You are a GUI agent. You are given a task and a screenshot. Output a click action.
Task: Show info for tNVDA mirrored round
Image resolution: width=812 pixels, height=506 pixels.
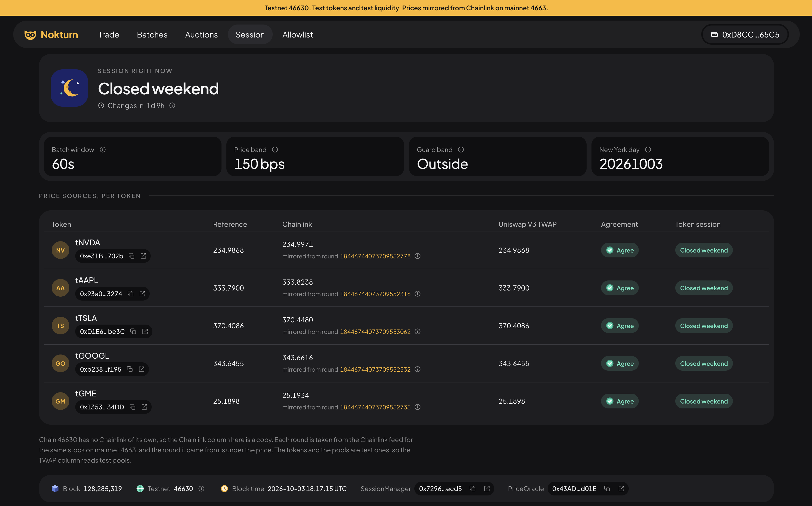click(x=417, y=256)
